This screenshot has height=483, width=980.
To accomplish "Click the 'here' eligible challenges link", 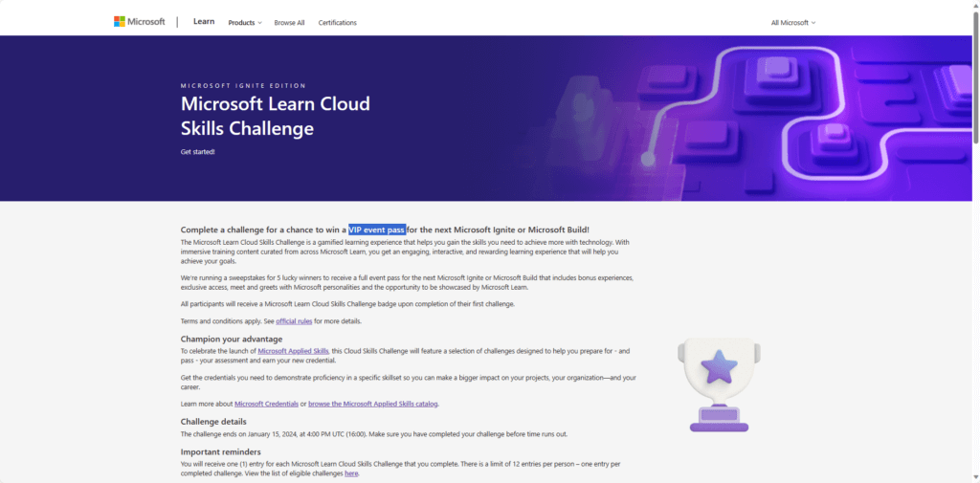I will pos(351,473).
